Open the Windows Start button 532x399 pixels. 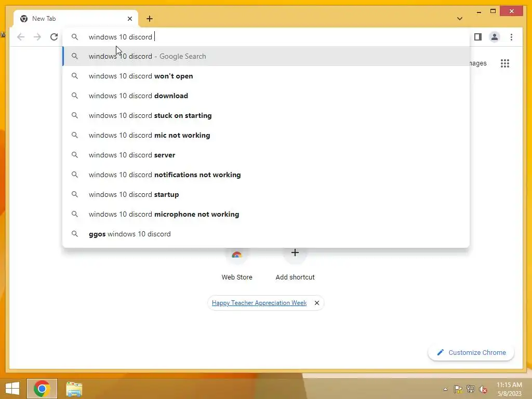pyautogui.click(x=12, y=389)
